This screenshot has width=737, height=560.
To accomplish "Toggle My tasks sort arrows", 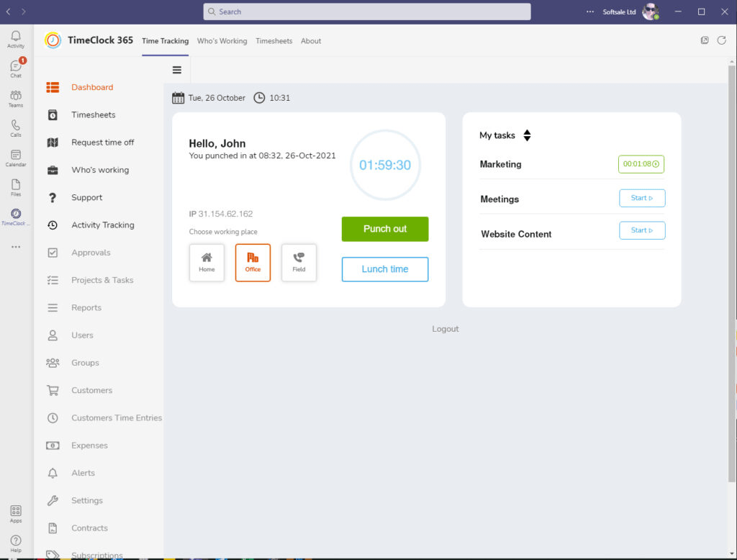I will (527, 135).
